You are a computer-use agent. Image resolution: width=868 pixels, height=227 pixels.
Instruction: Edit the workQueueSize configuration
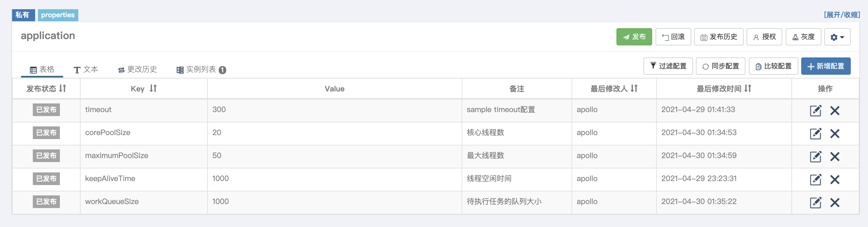(x=815, y=203)
